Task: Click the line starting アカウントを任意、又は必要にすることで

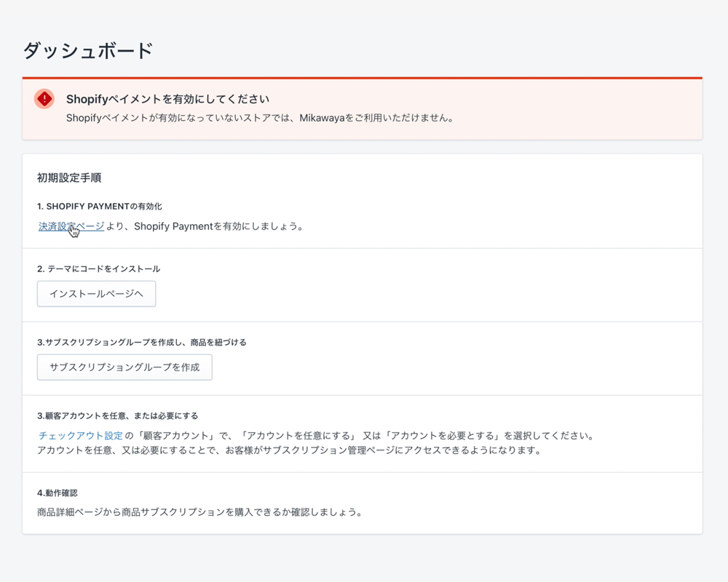Action: tap(289, 450)
